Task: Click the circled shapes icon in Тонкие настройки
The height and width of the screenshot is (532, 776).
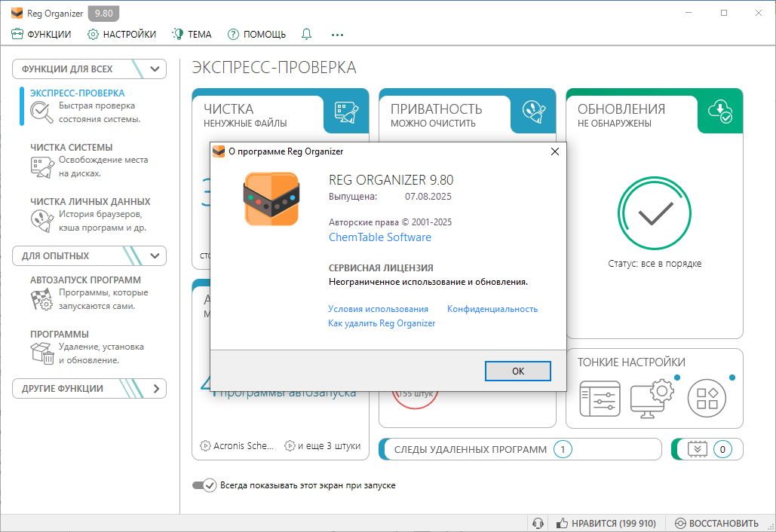Action: (x=708, y=399)
